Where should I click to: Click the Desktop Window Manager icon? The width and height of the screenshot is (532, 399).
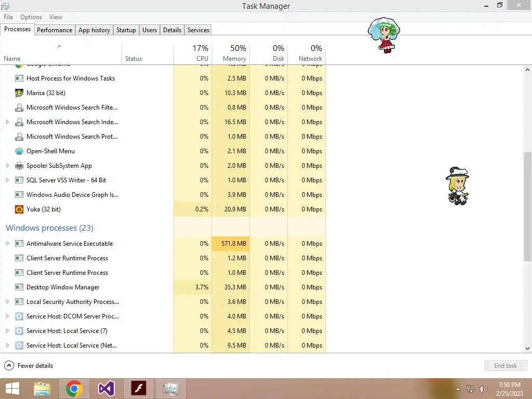[x=19, y=287]
